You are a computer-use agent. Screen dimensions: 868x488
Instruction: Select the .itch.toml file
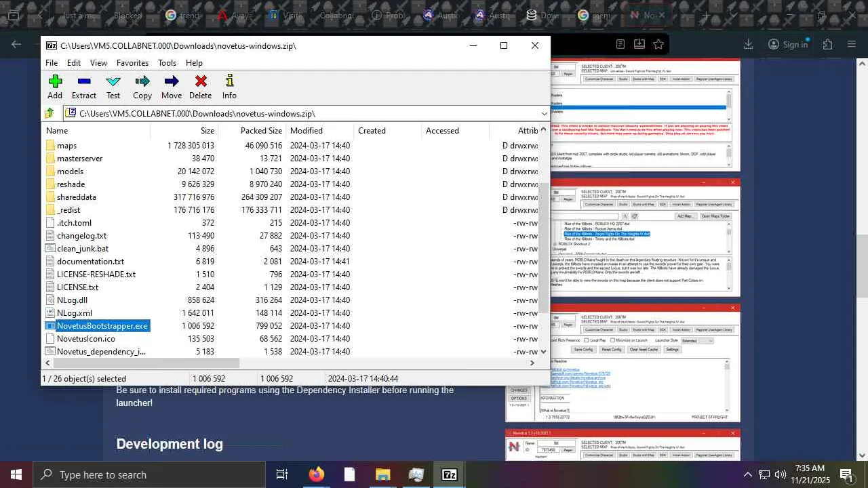[74, 223]
